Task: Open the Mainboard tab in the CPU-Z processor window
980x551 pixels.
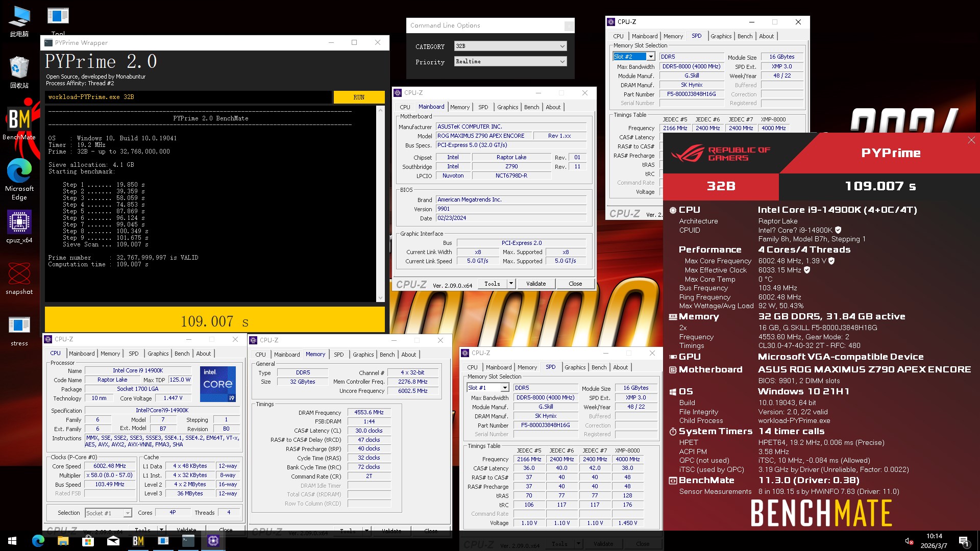Action: click(82, 354)
